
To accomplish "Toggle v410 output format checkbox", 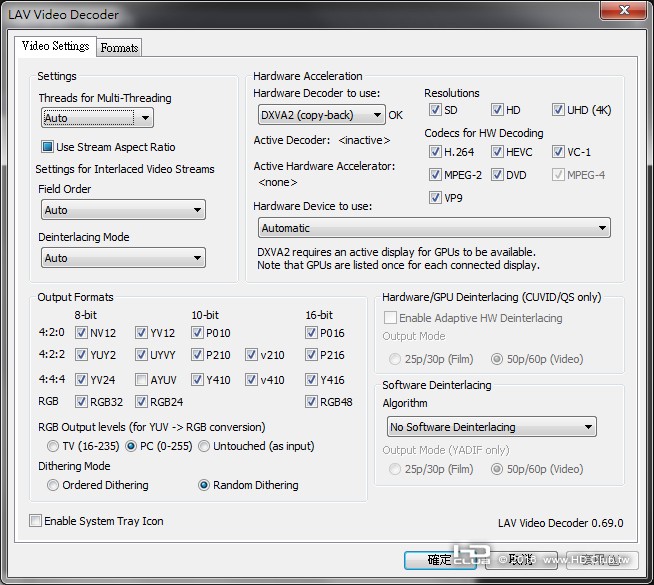I will click(x=251, y=379).
